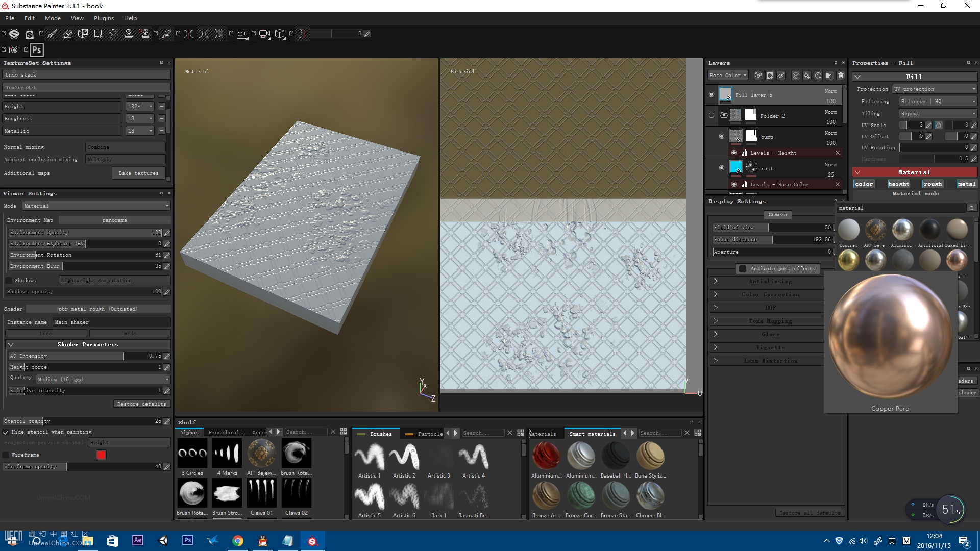The height and width of the screenshot is (551, 980).
Task: Open the 3D/2D view layout icon
Action: point(242,34)
